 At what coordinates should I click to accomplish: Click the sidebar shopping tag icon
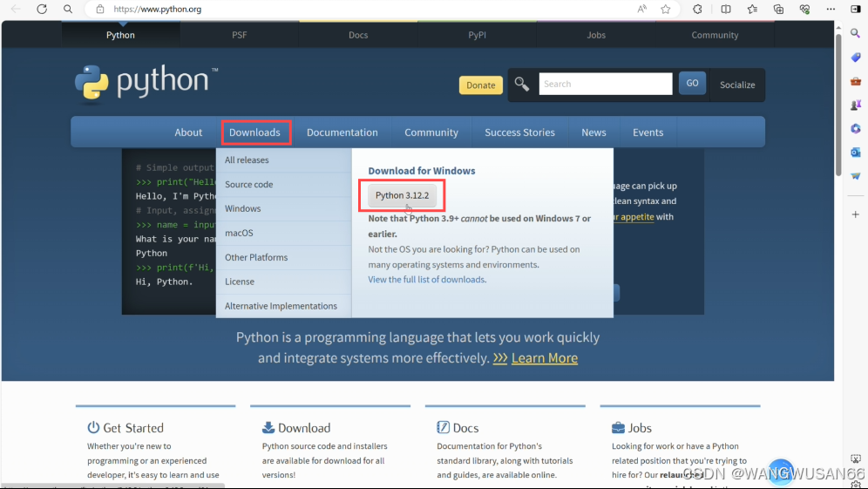tap(856, 58)
